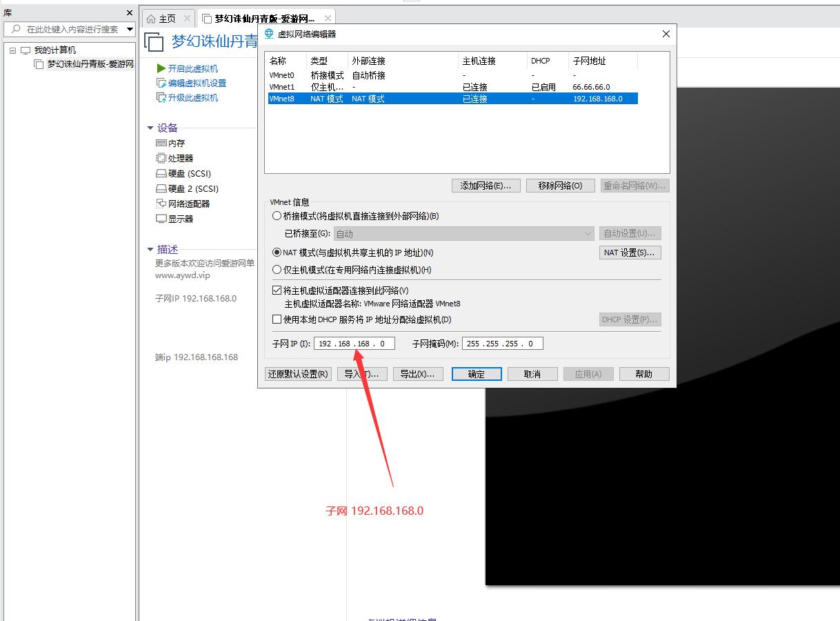840x621 pixels.
Task: Click the Upgrade virtual machine icon
Action: coord(161,97)
